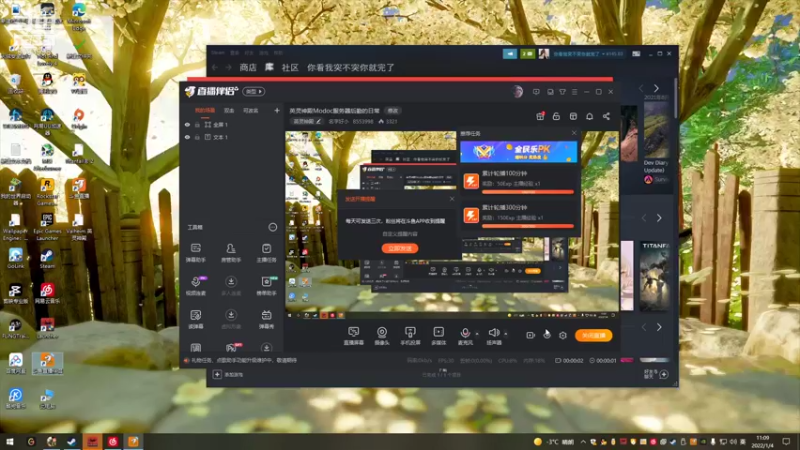The image size is (800, 450).
Task: Toggle the lock on 文本 1 source
Action: click(x=197, y=137)
